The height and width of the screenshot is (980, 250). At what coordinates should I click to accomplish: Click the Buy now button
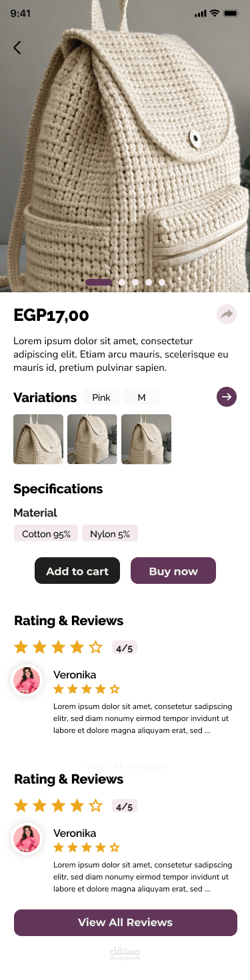[173, 571]
